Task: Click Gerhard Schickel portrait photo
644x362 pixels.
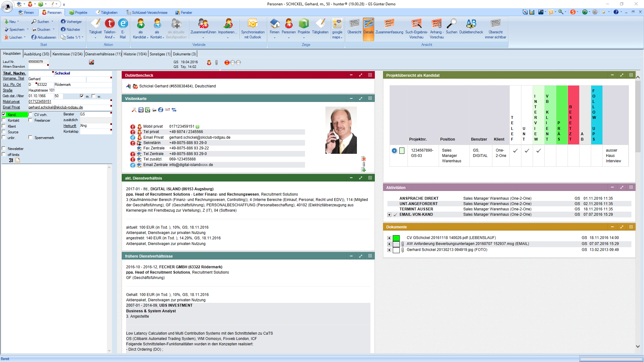Action: click(x=341, y=130)
